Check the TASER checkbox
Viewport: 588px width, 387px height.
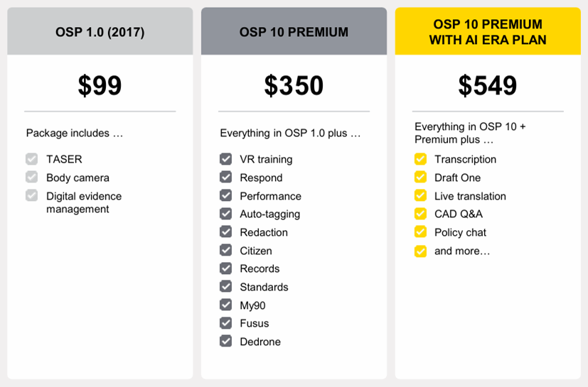(x=31, y=159)
